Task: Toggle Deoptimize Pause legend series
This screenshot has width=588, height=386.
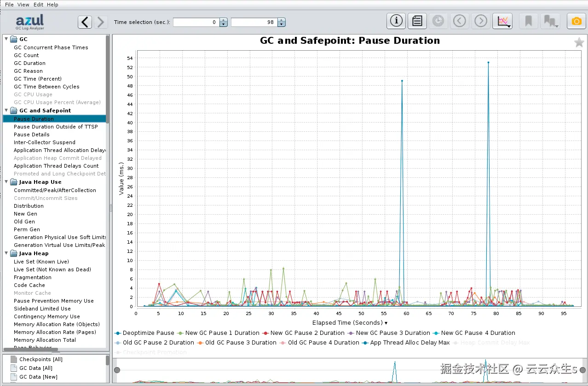Action: pos(144,333)
